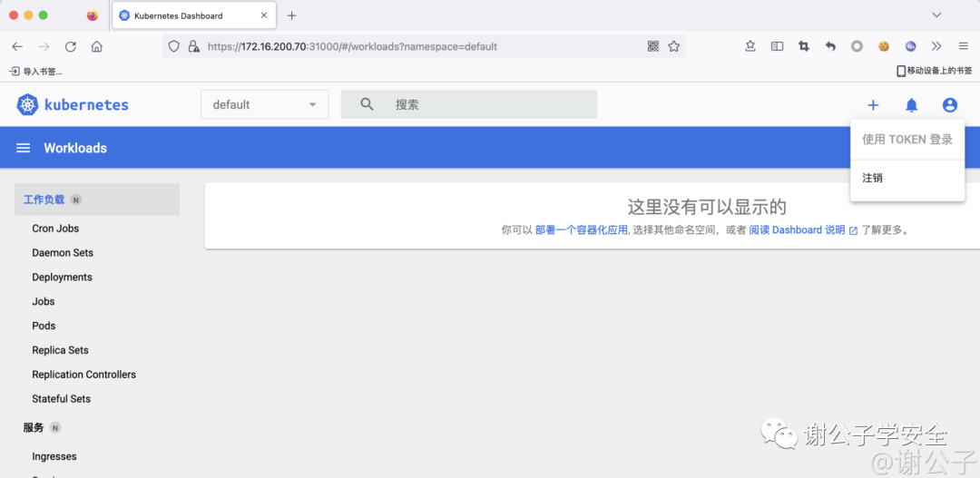Click the Kubernetes logo icon
Image resolution: width=980 pixels, height=478 pixels.
[27, 104]
